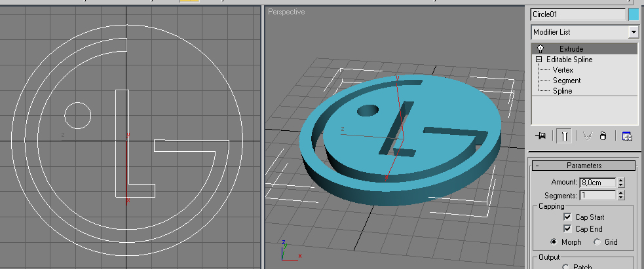
Task: Click the object color swatch
Action: click(x=634, y=14)
